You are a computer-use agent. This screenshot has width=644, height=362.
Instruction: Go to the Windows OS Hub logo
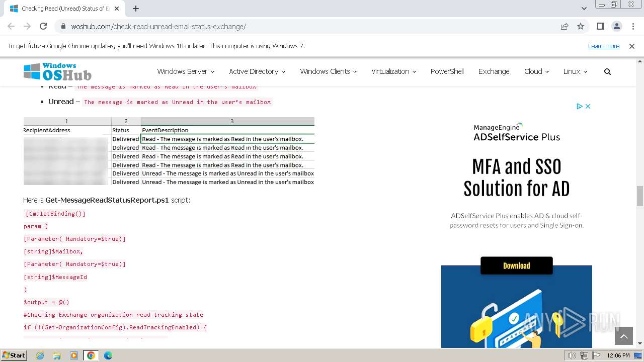(x=57, y=72)
